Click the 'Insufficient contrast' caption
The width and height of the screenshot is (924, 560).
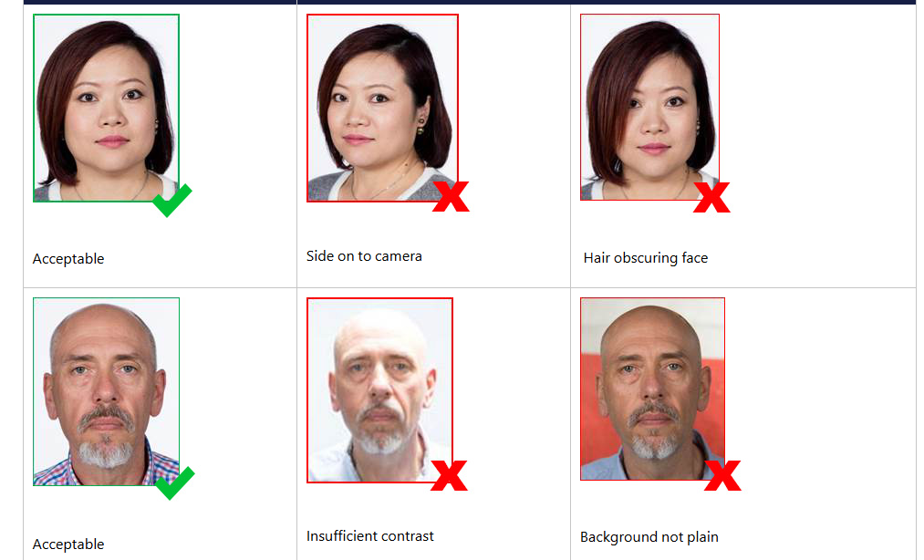point(370,536)
